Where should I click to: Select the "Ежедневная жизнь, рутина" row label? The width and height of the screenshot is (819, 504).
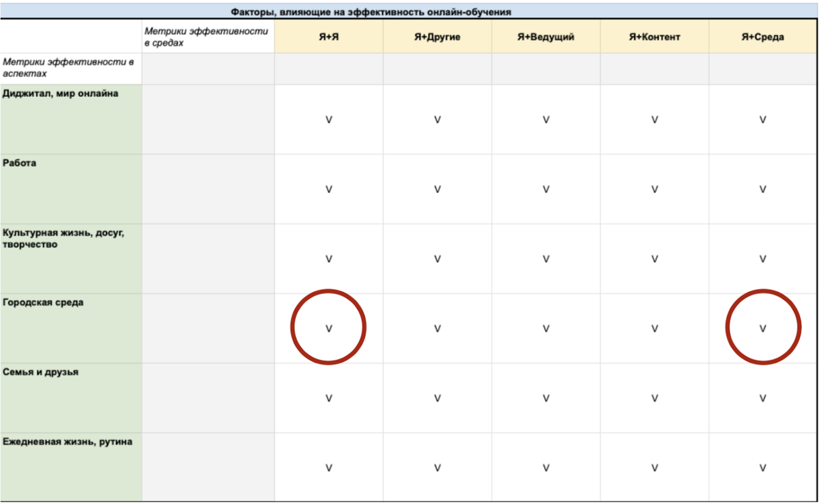pyautogui.click(x=71, y=467)
